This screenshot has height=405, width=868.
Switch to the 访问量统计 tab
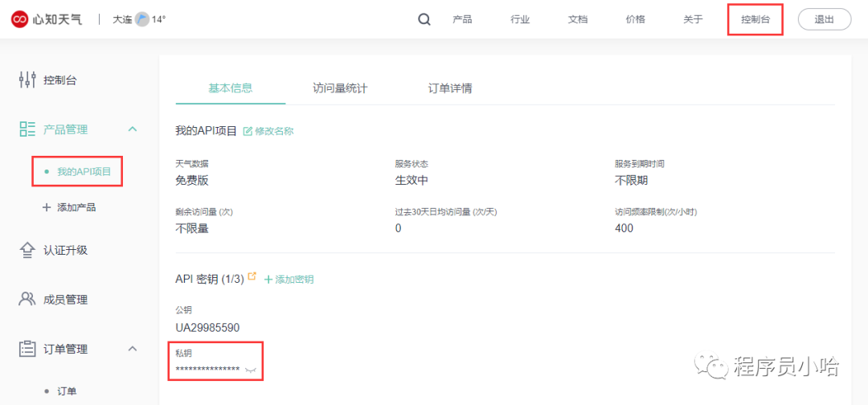point(340,88)
